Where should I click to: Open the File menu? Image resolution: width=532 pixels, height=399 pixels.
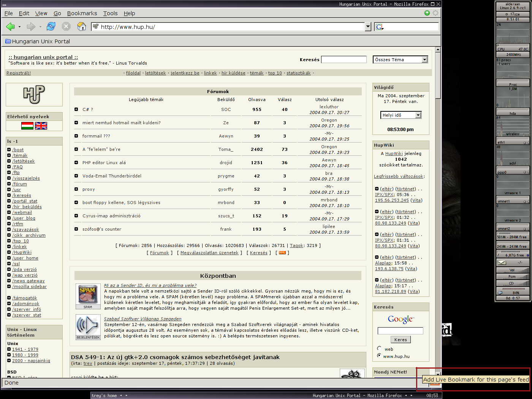point(8,13)
